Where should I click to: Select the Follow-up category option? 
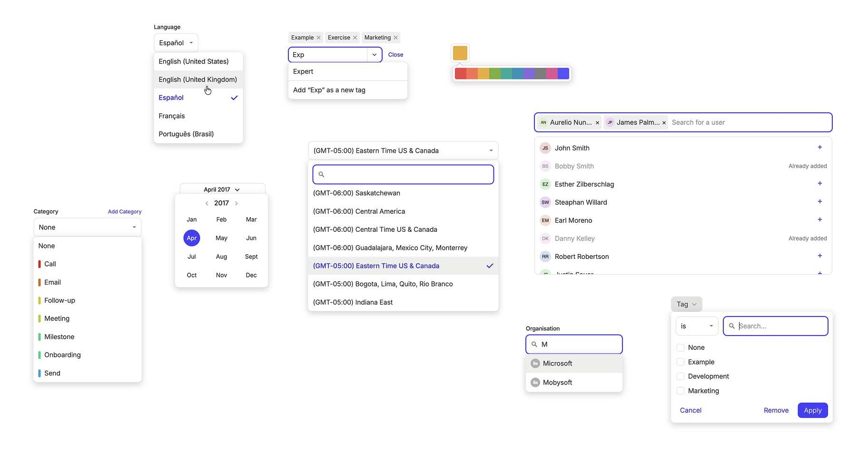[88, 301]
